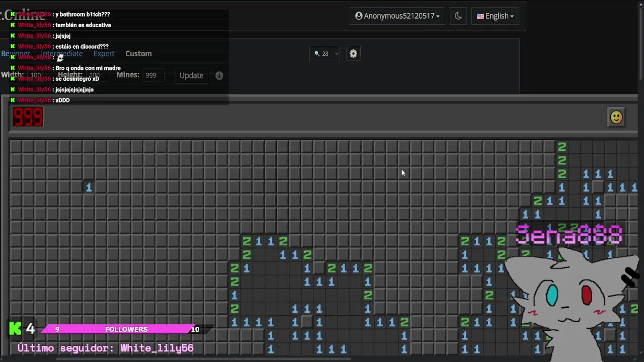Select the Custom difficulty tab

(x=138, y=53)
